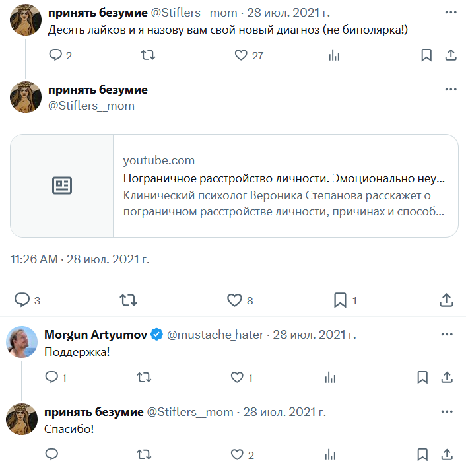View analytics of the top tweet
The image size is (466, 476).
(x=333, y=55)
